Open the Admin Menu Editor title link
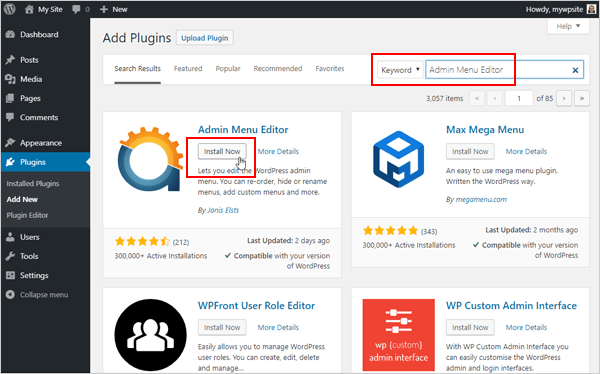Screen dimensions: 600x374 243,130
